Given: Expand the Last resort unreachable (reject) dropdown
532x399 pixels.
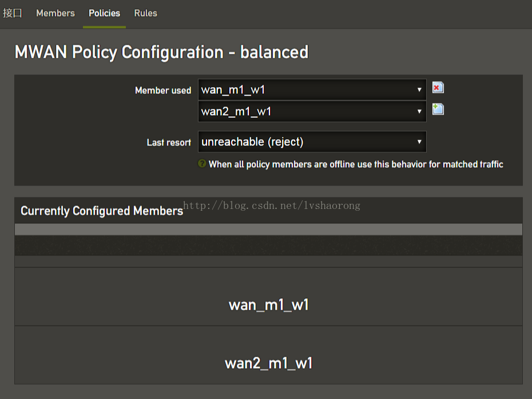Looking at the screenshot, I should pos(312,141).
